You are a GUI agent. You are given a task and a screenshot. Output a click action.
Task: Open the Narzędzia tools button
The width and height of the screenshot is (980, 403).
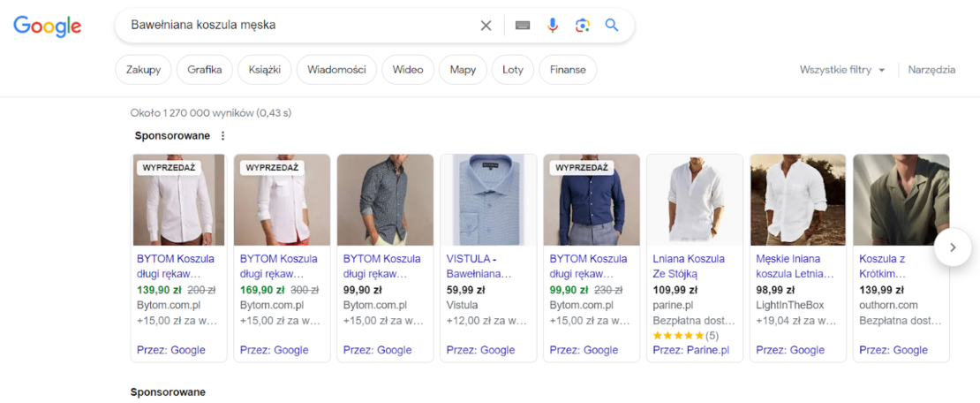(931, 70)
